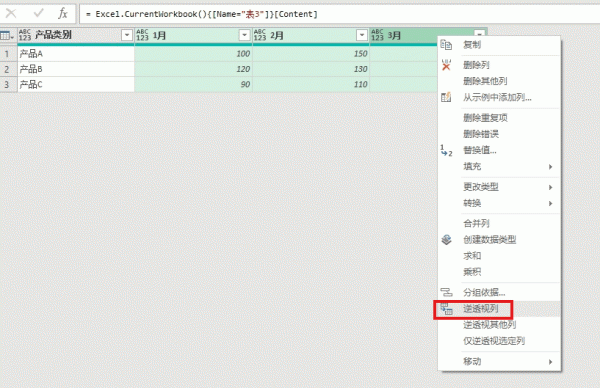The image size is (600, 388).
Task: Open the table menu icon at top-left corner
Action: (x=7, y=36)
